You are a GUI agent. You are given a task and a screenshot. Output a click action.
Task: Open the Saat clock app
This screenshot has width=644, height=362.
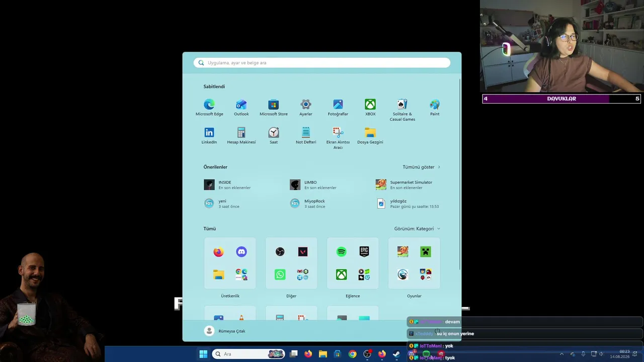coord(274,136)
